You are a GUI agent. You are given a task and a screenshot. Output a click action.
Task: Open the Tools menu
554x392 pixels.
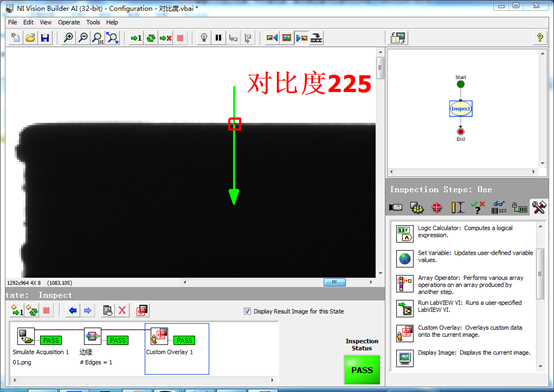click(x=93, y=22)
